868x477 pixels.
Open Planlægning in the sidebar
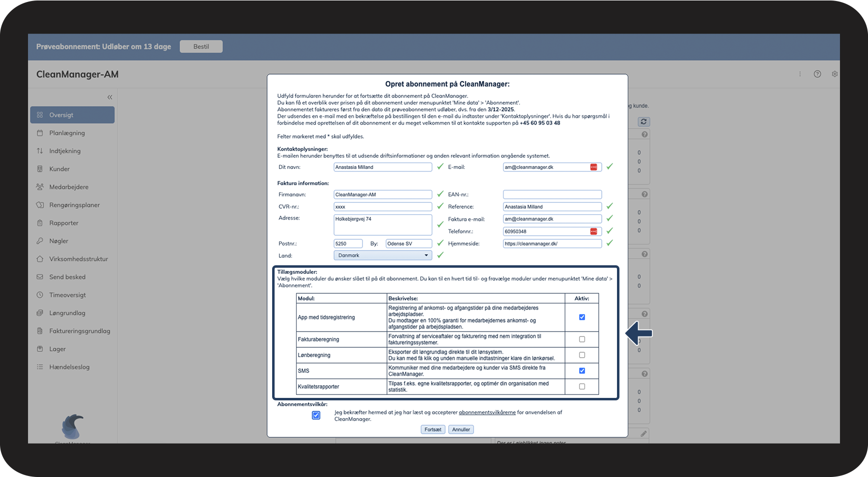[x=67, y=133]
